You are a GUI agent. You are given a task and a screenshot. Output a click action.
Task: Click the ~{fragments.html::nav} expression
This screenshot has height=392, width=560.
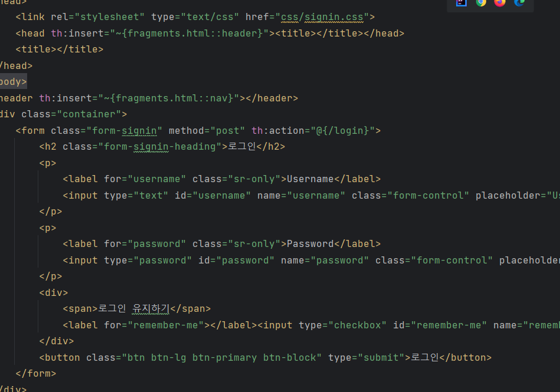[169, 98]
